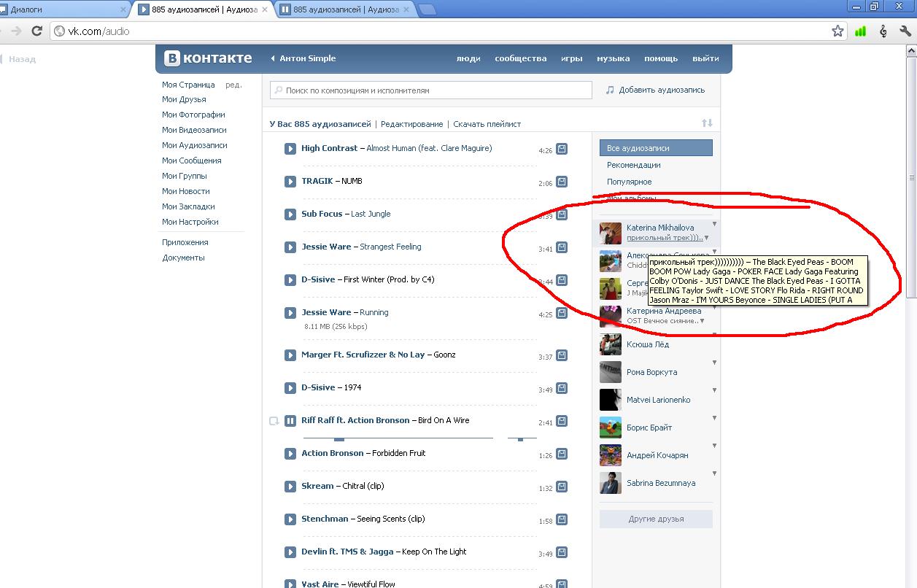Viewport: 917px width, 588px height.
Task: Click save icon for TRAGIK NUMB
Action: coord(562,182)
